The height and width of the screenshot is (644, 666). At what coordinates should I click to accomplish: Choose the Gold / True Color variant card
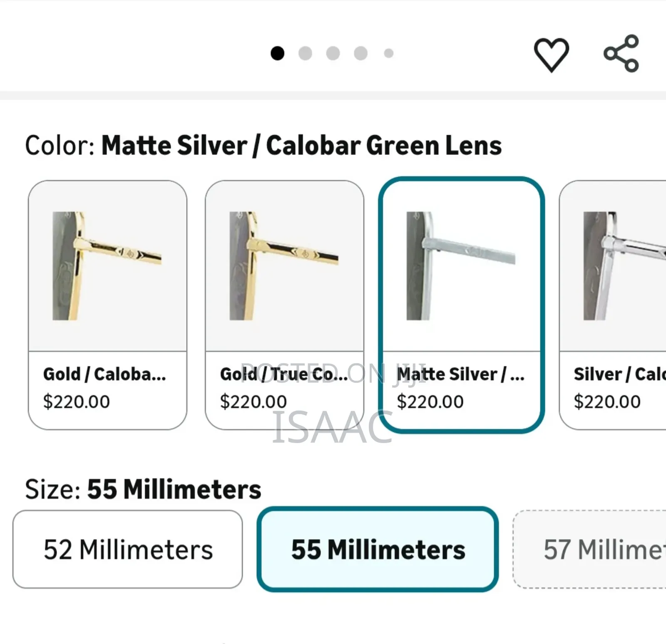tap(284, 305)
